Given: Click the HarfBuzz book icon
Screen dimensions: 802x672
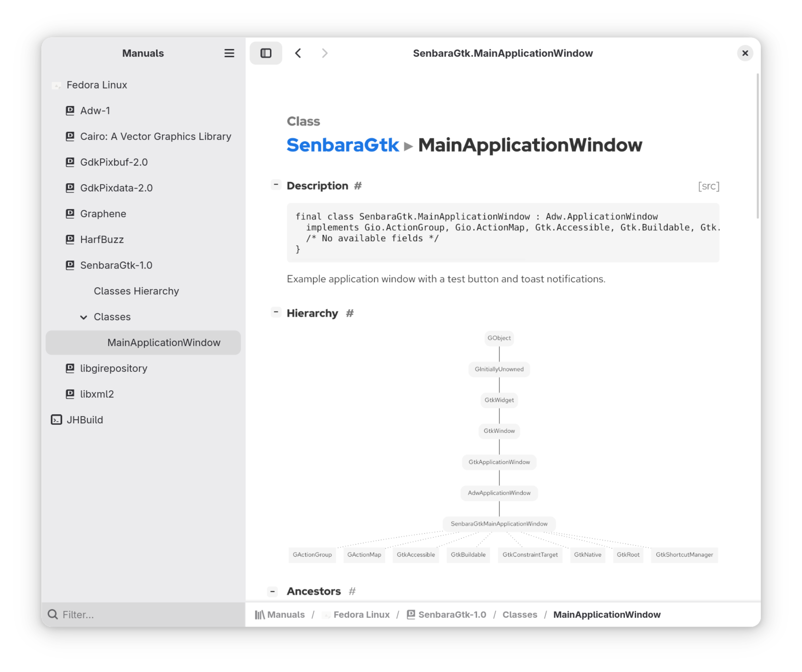Looking at the screenshot, I should coord(70,239).
